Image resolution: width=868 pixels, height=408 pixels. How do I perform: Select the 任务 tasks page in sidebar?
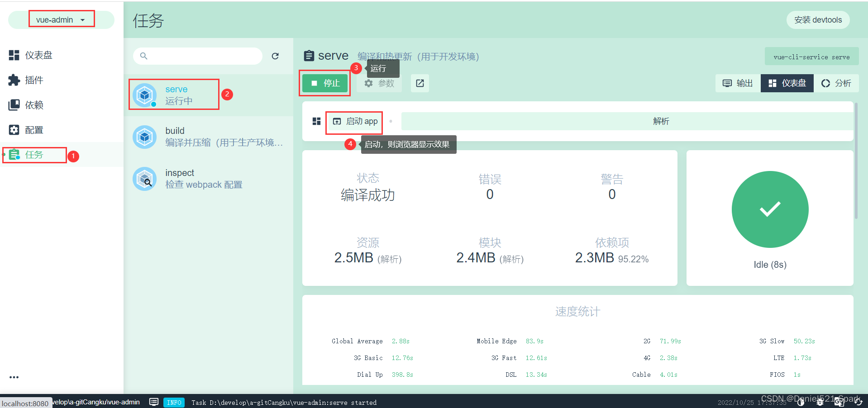[x=62, y=155]
